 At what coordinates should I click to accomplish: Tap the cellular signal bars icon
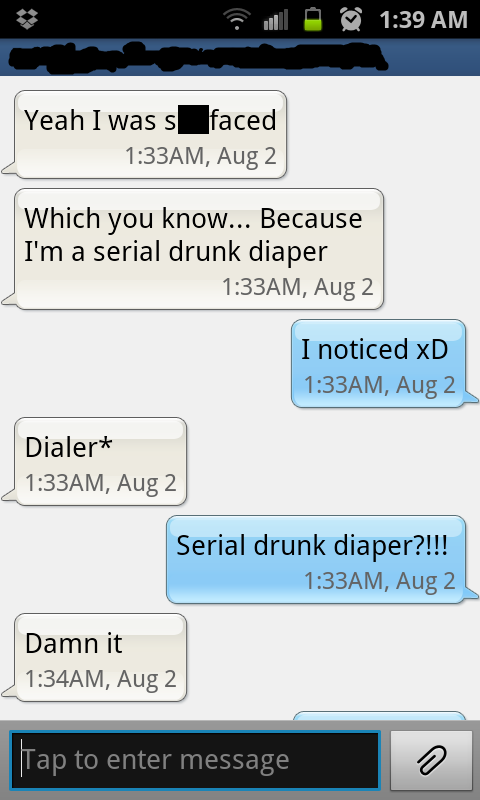pyautogui.click(x=276, y=20)
